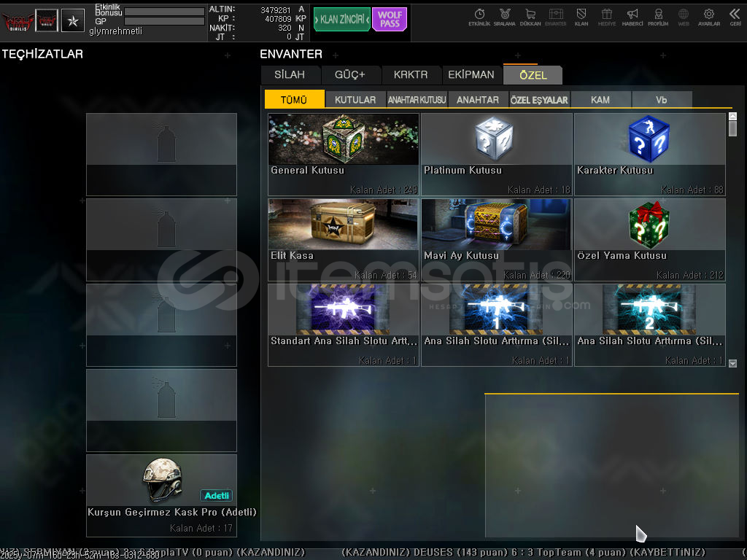Screen dimensions: 747x560
Task: Open the DÜKKAN shop cart icon
Action: [530, 17]
